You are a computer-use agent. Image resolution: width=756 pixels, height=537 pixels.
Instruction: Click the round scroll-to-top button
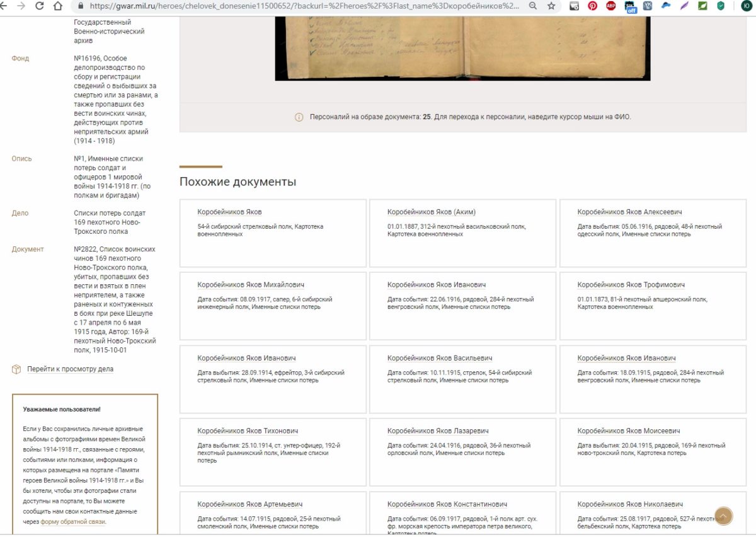(x=723, y=516)
